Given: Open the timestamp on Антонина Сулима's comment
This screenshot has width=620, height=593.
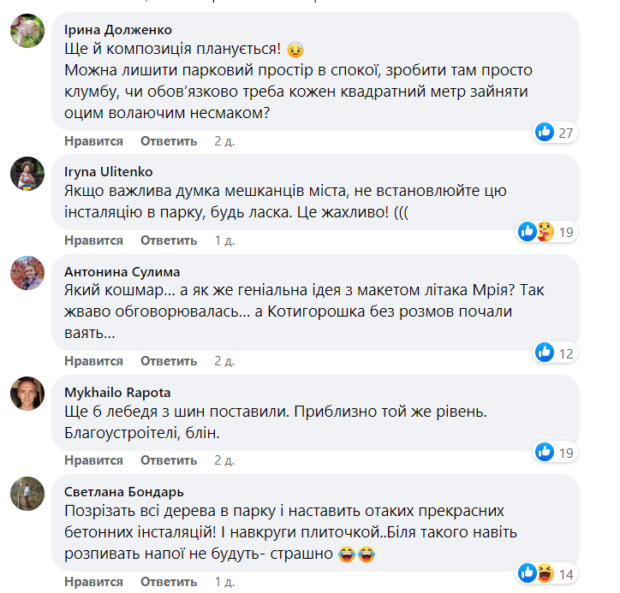Looking at the screenshot, I should coord(225,361).
